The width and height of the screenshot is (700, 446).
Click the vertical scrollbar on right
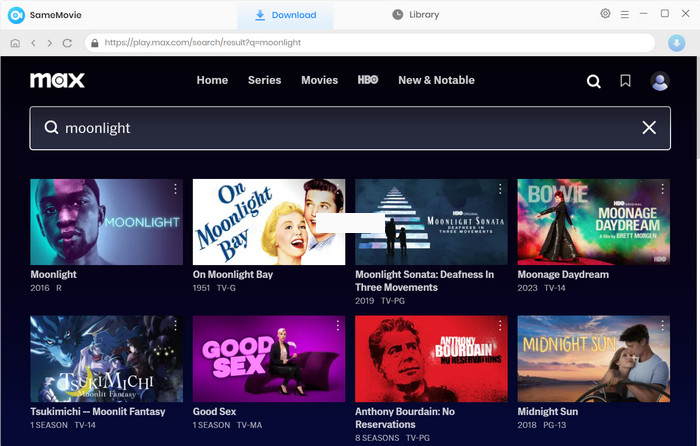[x=697, y=107]
